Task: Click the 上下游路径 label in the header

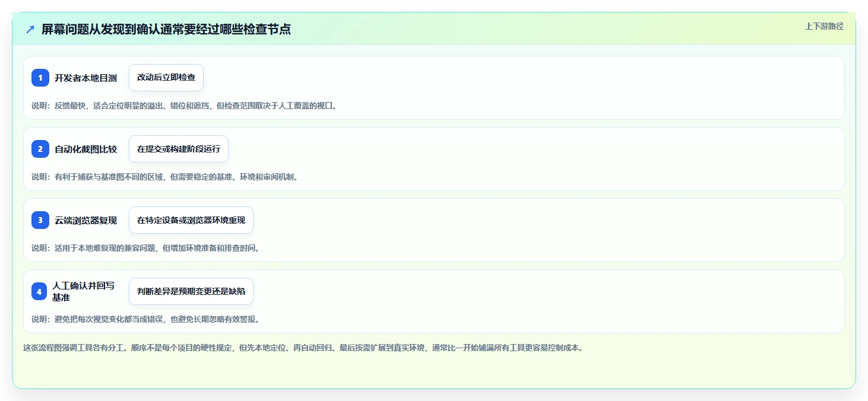Action: (x=824, y=26)
